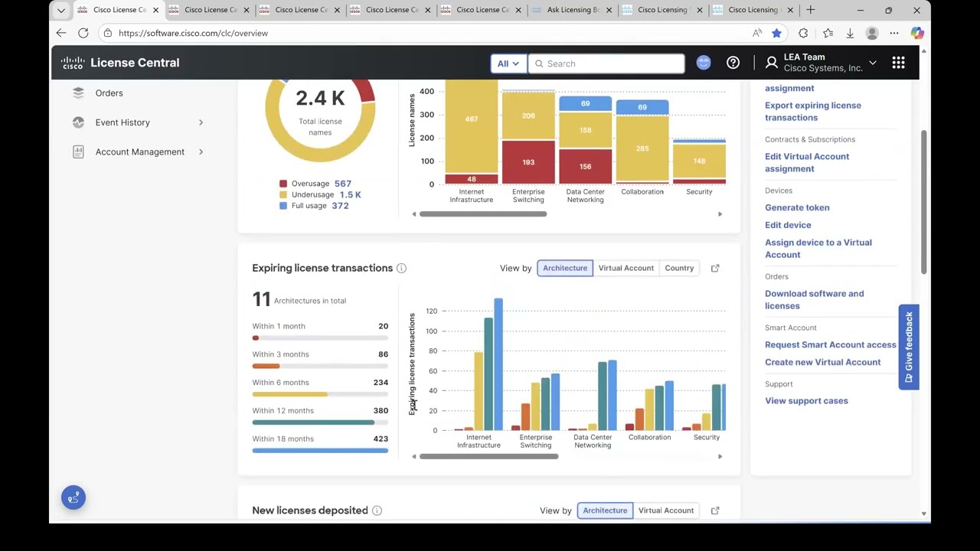Toggle Overusage legend item
The image size is (980, 551).
315,184
